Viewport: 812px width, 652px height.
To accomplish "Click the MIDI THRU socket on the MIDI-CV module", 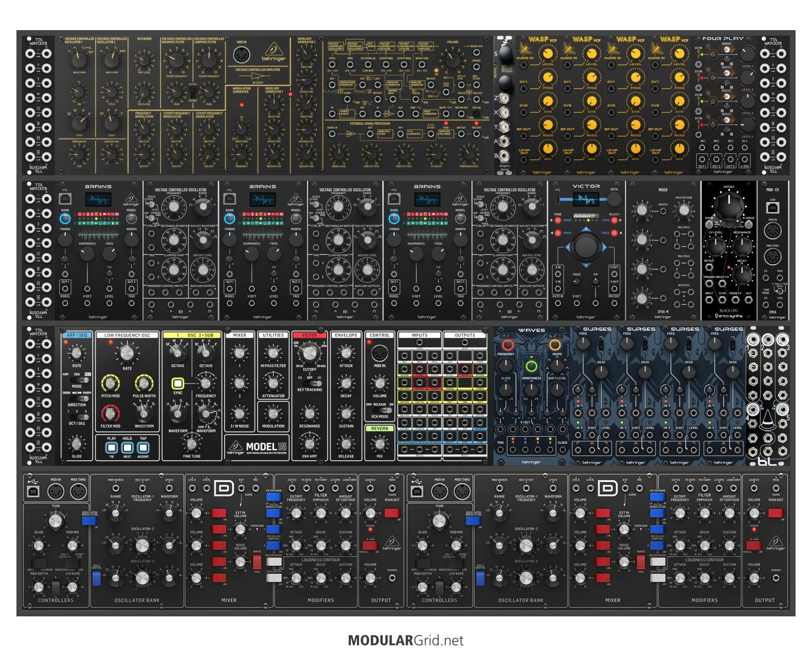I will [x=773, y=257].
